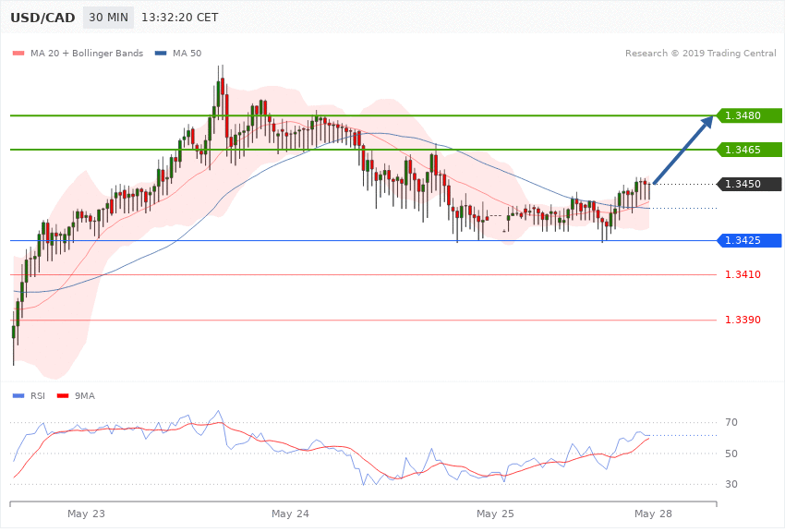Click the USD/CAD pair title

(42, 18)
